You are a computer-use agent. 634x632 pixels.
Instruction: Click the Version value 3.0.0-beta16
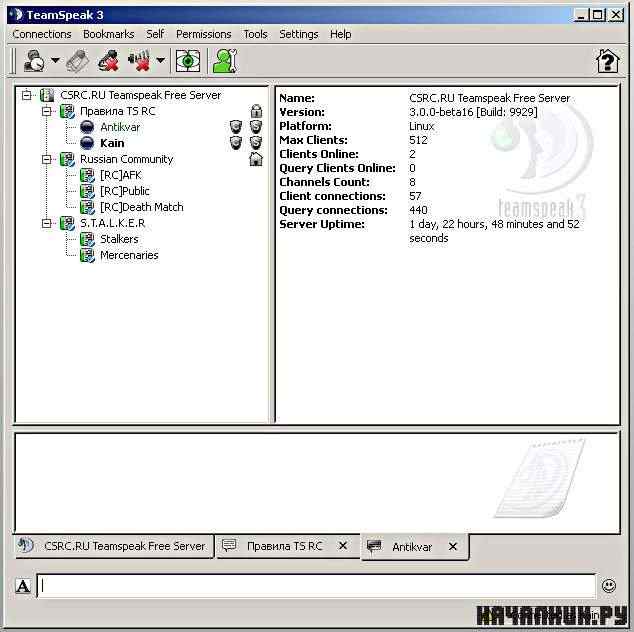[473, 112]
